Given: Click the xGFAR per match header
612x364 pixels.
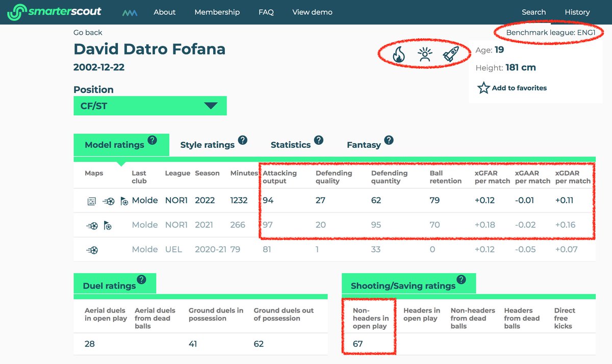Looking at the screenshot, I should click(x=492, y=177).
